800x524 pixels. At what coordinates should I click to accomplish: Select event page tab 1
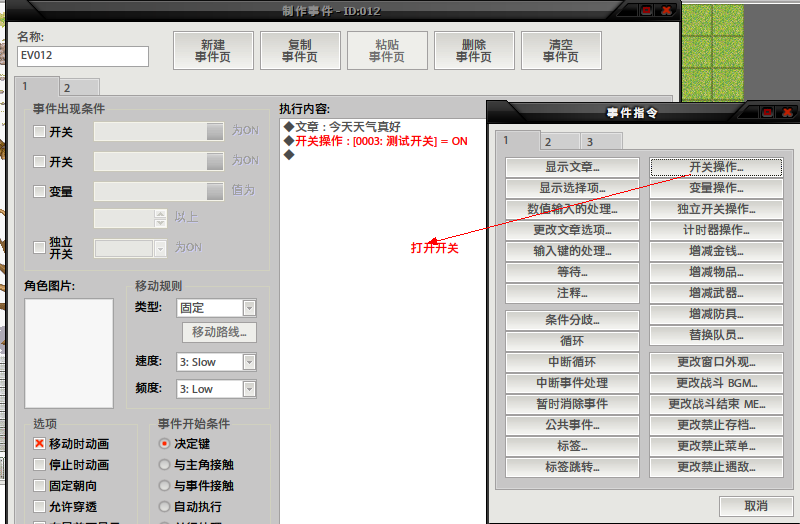37,86
